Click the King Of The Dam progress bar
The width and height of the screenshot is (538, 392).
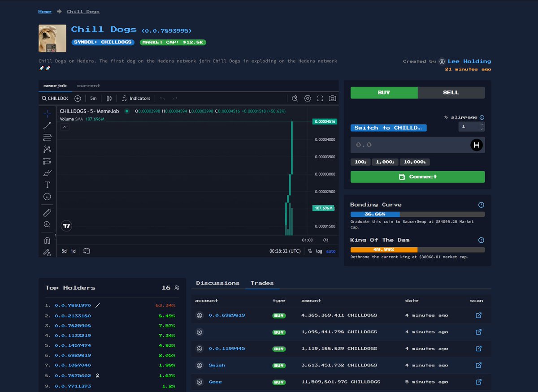click(x=417, y=250)
